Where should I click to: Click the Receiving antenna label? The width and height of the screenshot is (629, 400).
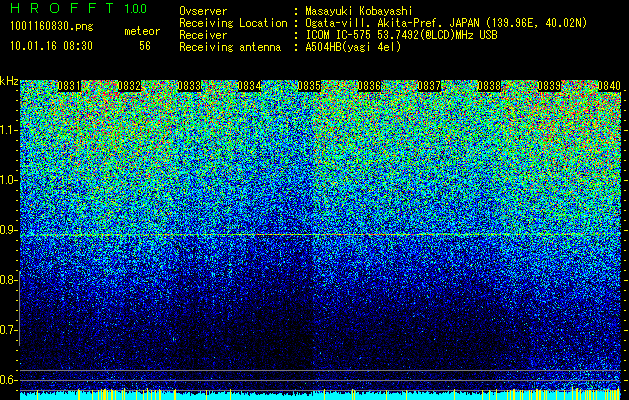230,47
